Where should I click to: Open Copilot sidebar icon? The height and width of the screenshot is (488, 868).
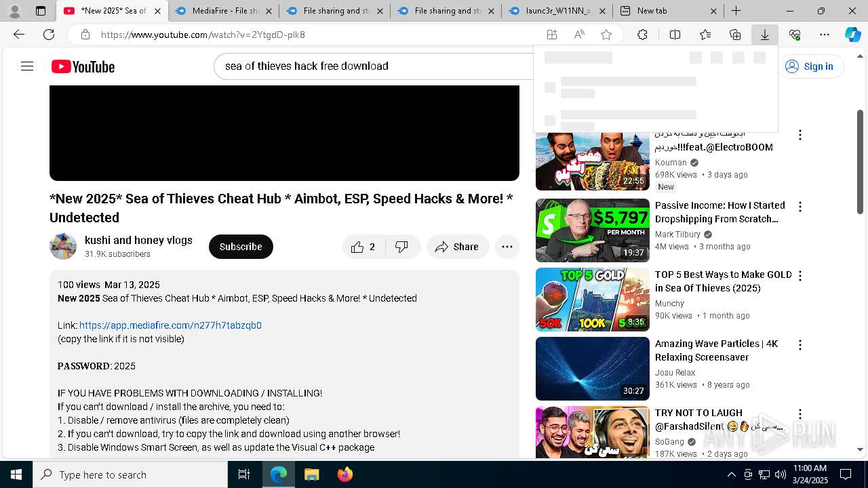852,35
